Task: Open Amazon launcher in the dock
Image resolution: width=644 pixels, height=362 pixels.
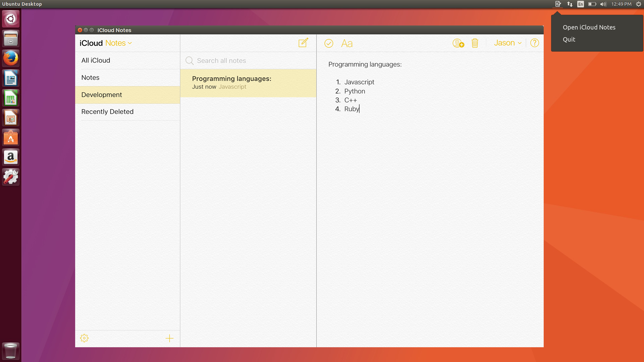Action: click(x=11, y=157)
